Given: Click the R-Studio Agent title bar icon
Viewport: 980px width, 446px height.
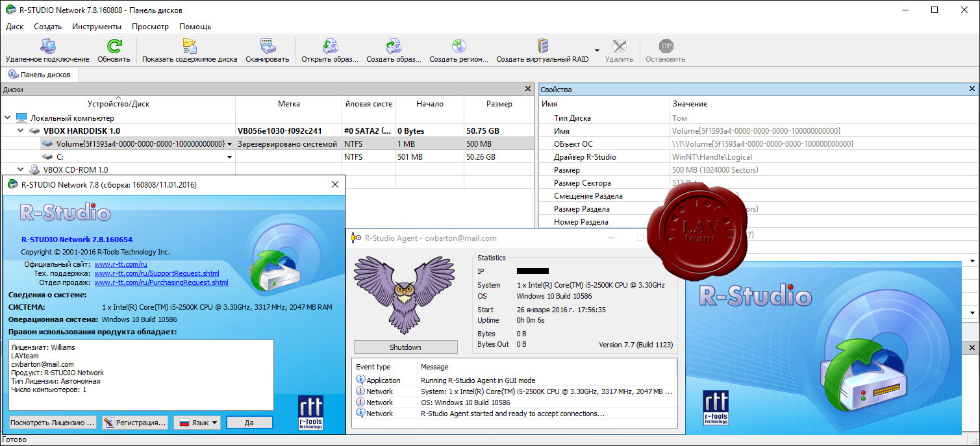Looking at the screenshot, I should [356, 238].
